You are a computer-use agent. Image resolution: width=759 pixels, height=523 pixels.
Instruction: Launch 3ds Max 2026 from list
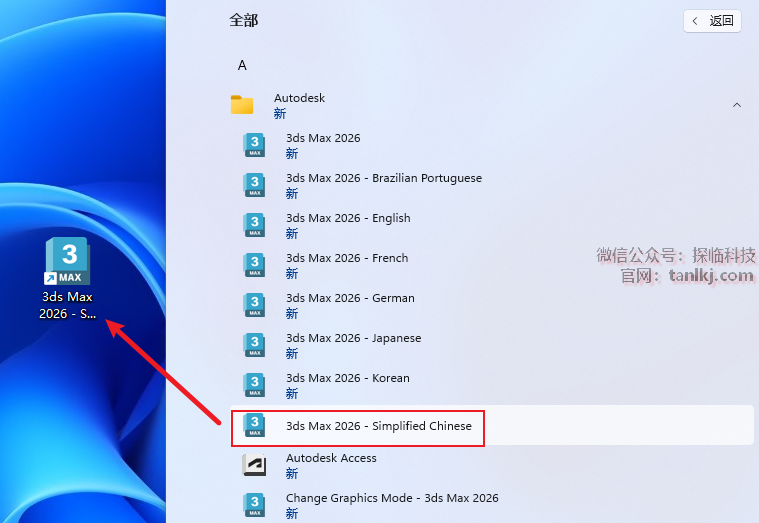tap(323, 138)
